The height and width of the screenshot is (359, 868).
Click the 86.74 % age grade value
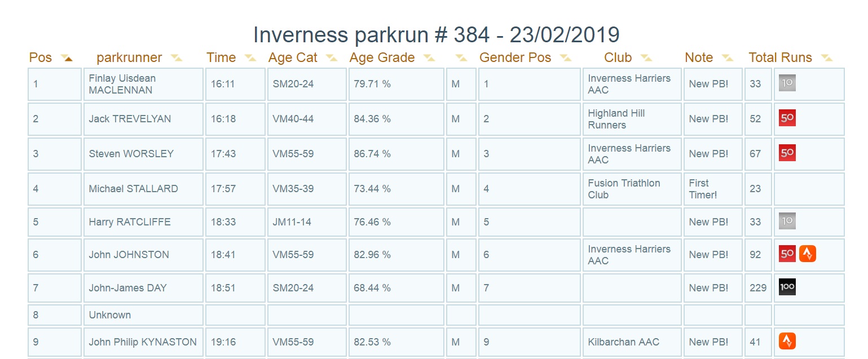point(372,154)
